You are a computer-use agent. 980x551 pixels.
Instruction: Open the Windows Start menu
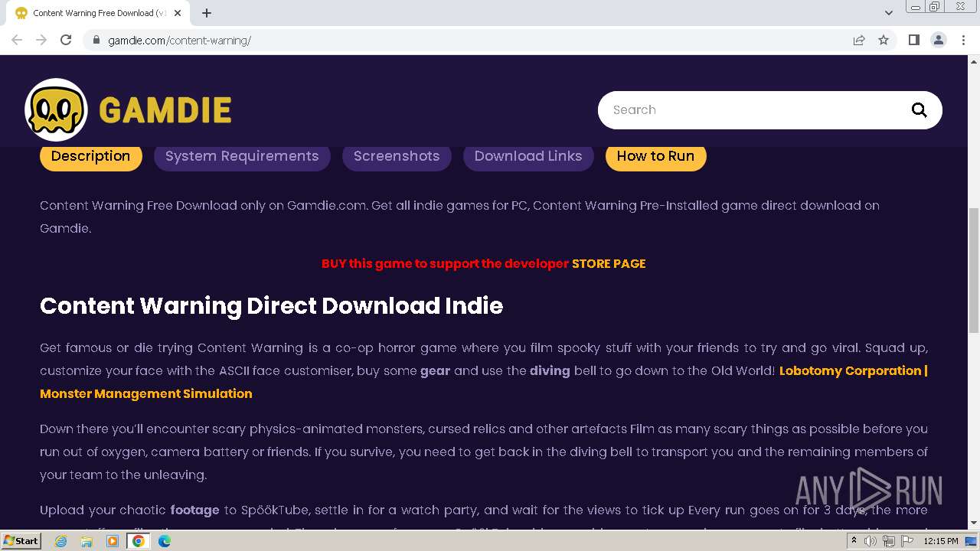[21, 541]
